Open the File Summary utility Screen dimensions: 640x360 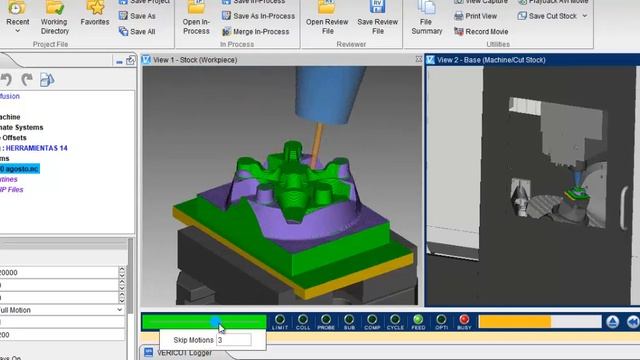tap(427, 18)
